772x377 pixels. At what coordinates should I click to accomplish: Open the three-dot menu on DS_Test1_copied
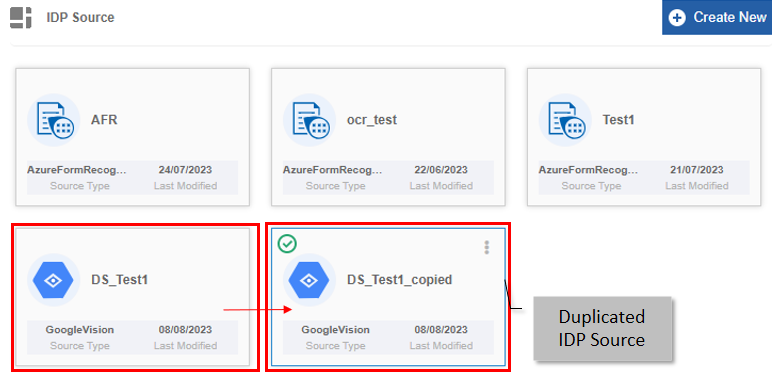click(x=486, y=248)
